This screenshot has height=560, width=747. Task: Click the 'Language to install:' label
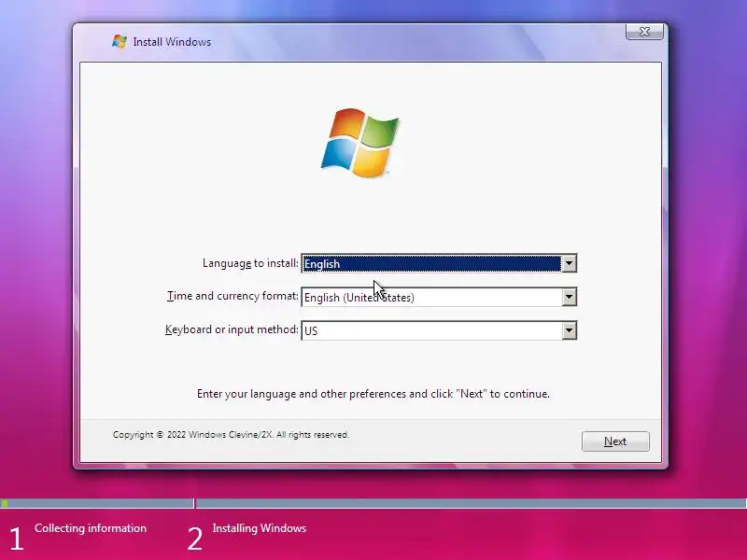pyautogui.click(x=250, y=263)
